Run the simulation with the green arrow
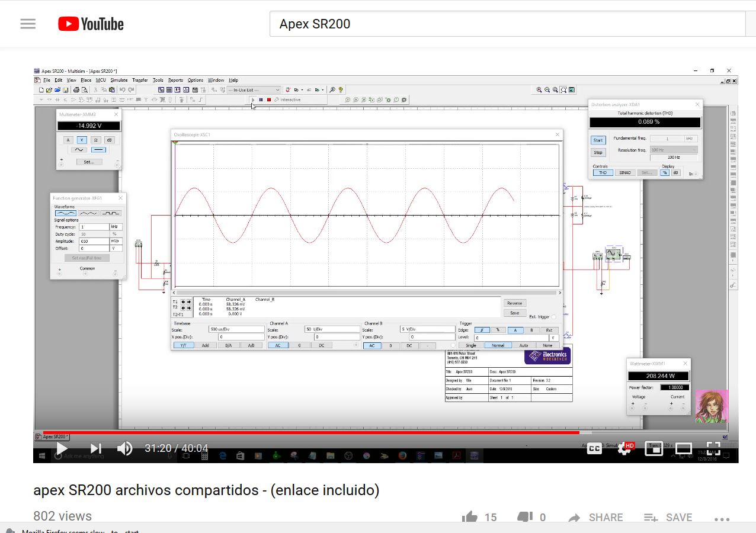The width and height of the screenshot is (756, 533). pyautogui.click(x=253, y=99)
